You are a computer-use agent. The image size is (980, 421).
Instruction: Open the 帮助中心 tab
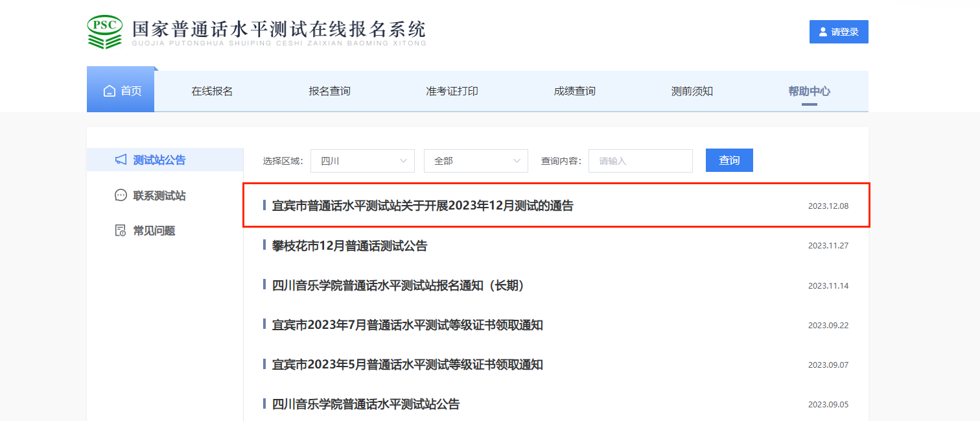click(x=809, y=91)
